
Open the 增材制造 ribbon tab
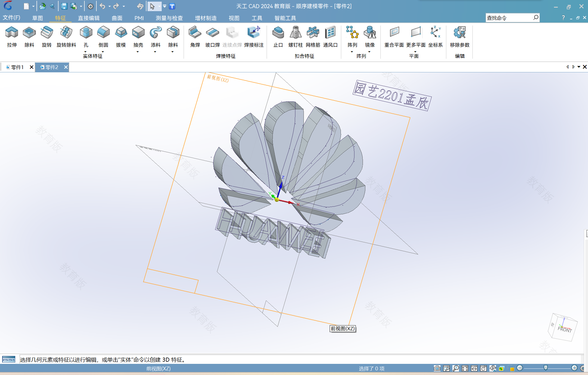[x=206, y=18]
